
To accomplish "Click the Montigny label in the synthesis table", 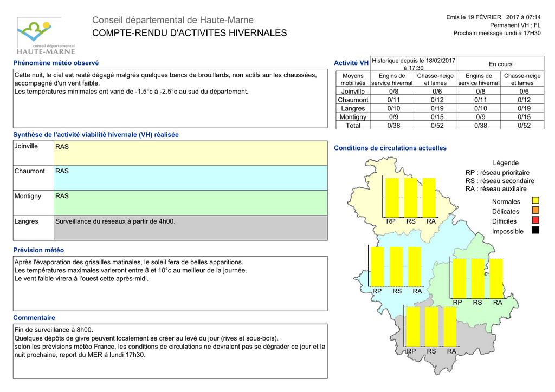I will click(28, 196).
